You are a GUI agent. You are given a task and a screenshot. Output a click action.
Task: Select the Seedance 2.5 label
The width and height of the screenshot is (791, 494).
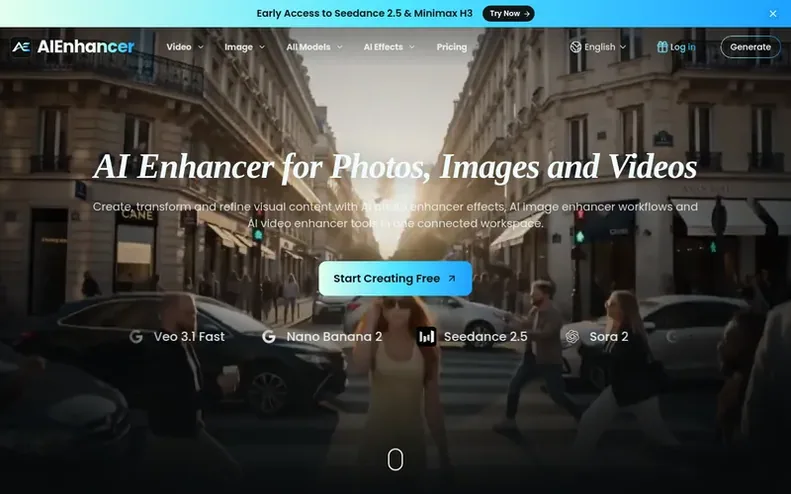(485, 337)
